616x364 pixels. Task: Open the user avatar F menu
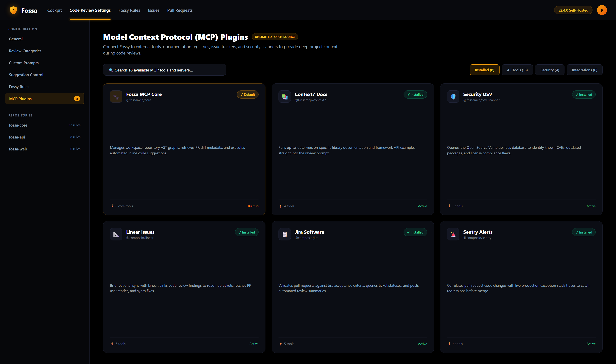click(x=602, y=10)
